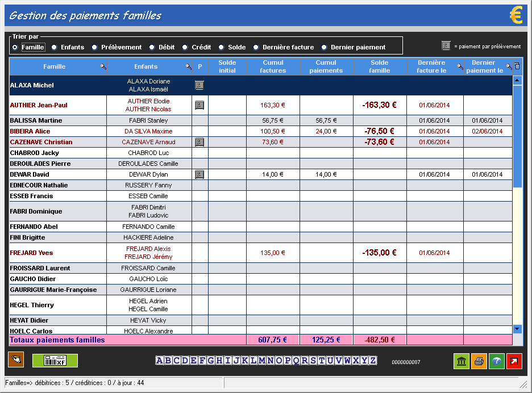
Task: Click the brown hand icon at bottom left
Action: point(16,359)
